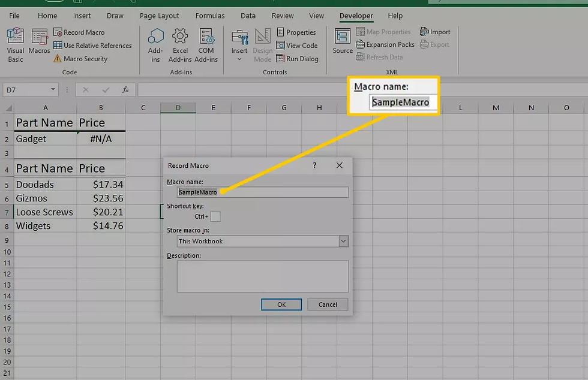The width and height of the screenshot is (588, 380).
Task: Click View Code in Controls
Action: point(297,46)
